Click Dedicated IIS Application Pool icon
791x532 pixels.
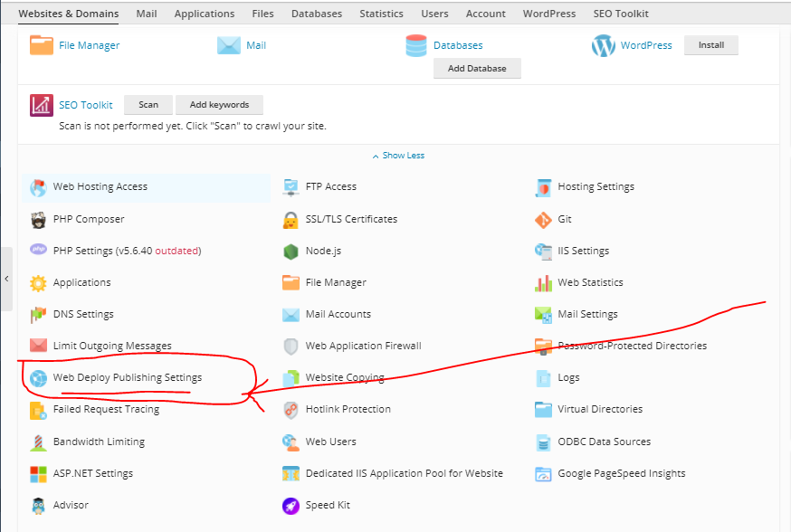pos(291,474)
